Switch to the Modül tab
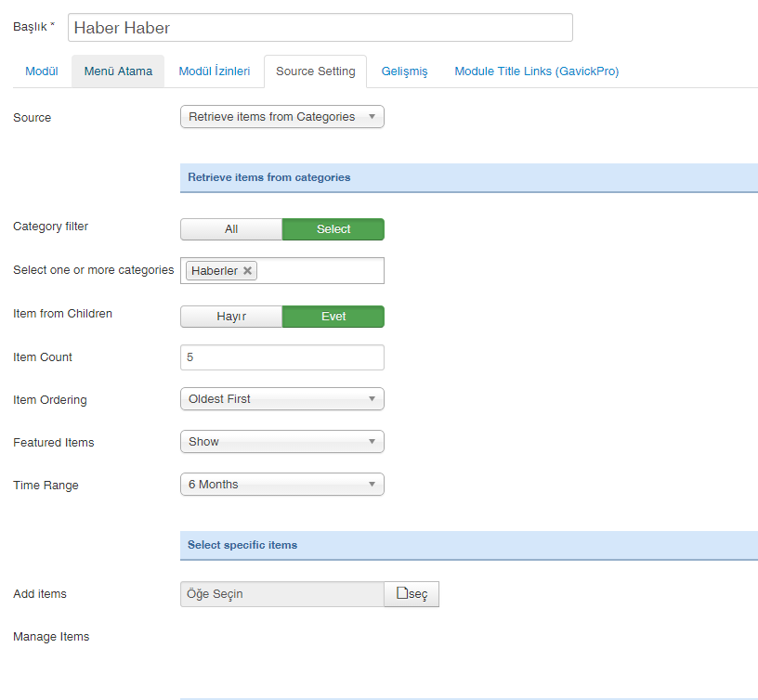 click(42, 71)
